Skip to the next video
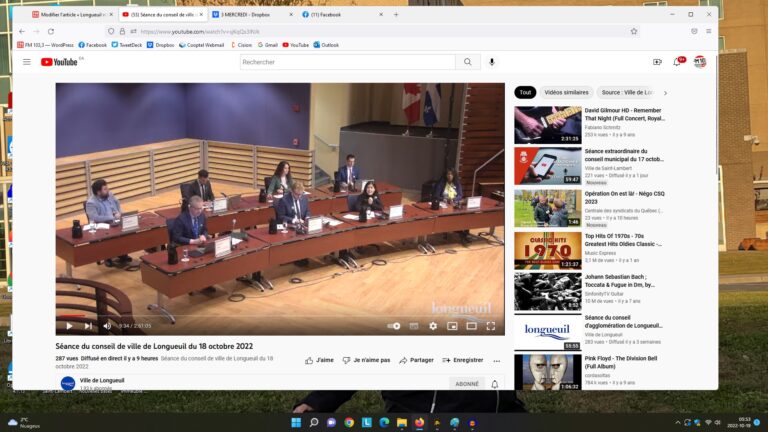 click(88, 326)
